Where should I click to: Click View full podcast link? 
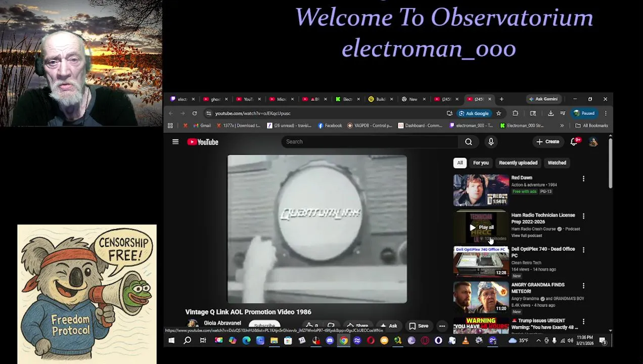[x=526, y=236]
